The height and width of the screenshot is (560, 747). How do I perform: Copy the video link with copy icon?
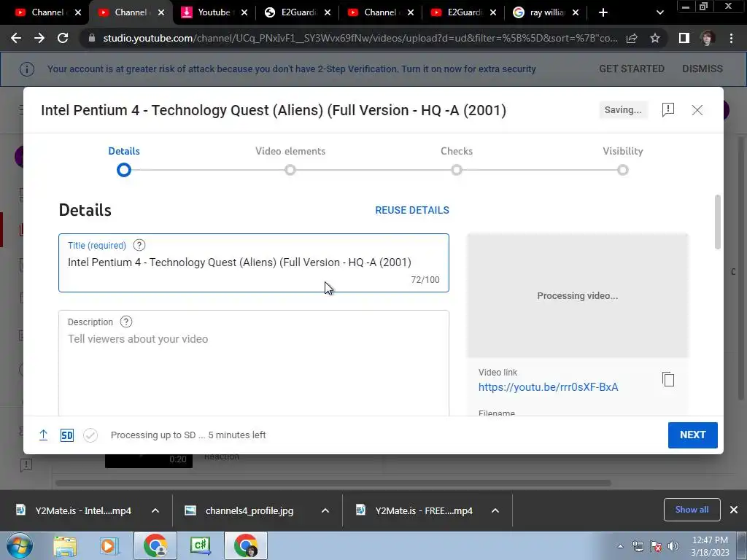point(668,379)
